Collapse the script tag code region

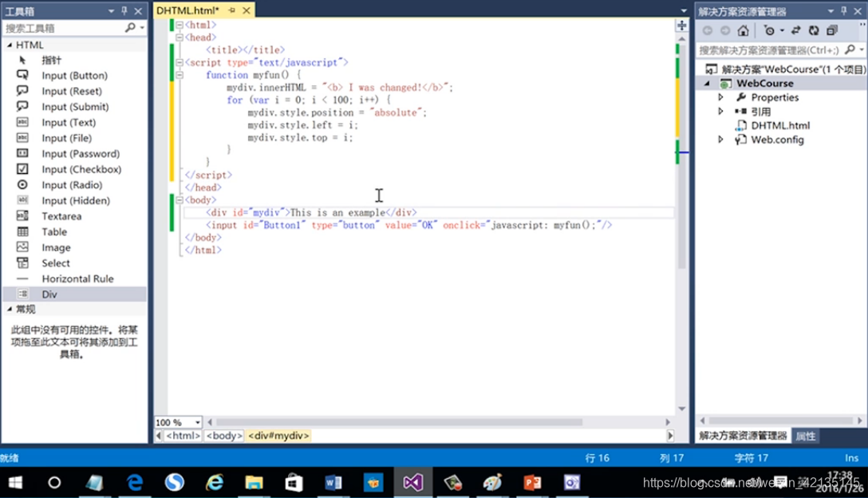click(x=180, y=62)
